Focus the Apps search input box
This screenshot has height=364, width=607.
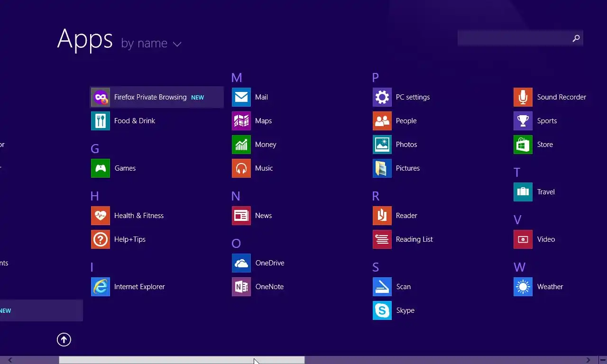(x=520, y=38)
